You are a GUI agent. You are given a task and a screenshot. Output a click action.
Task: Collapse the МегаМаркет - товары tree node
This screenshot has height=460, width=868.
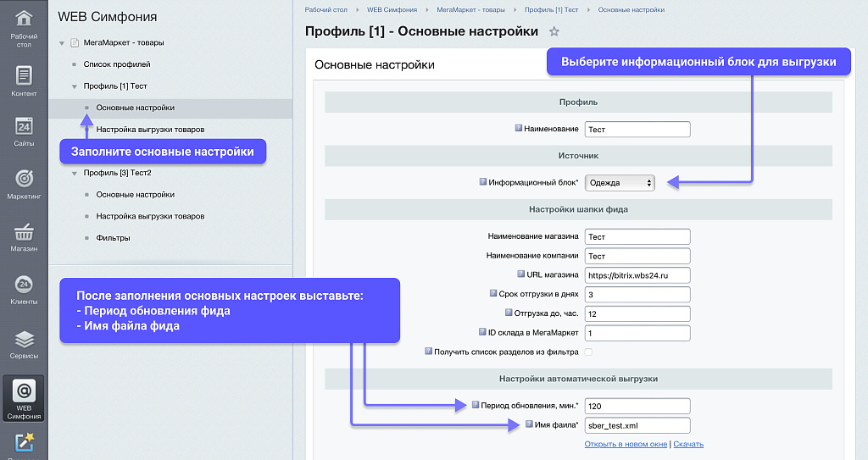(62, 43)
